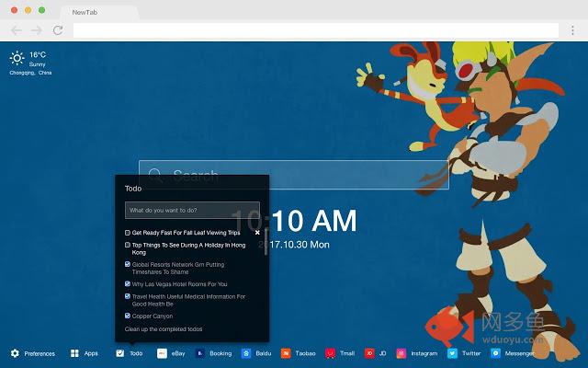Open Preferences gear icon

[15, 353]
